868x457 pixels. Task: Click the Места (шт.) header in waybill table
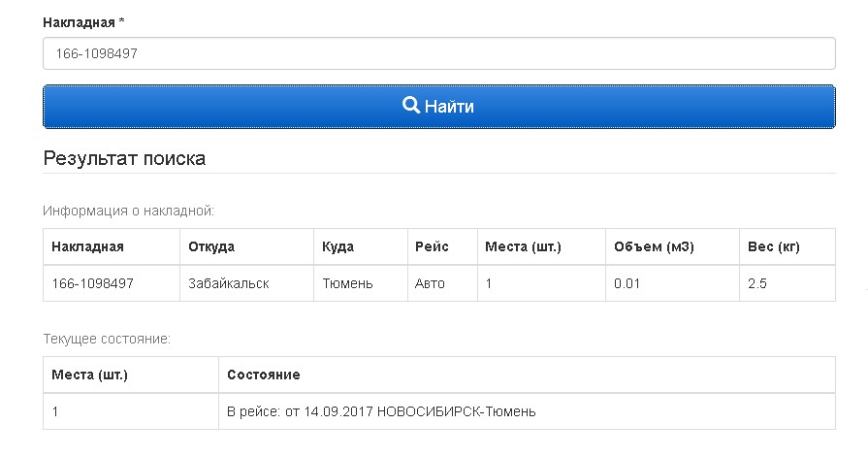[x=523, y=246]
